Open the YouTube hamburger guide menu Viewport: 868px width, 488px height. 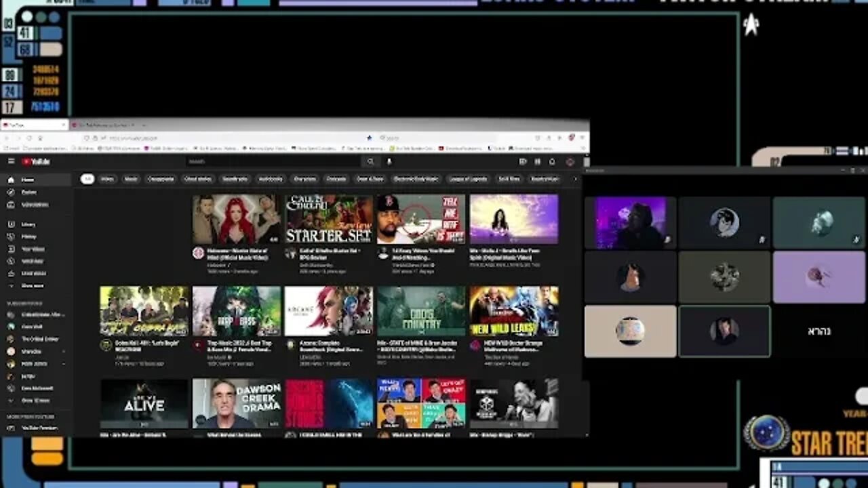pyautogui.click(x=11, y=161)
